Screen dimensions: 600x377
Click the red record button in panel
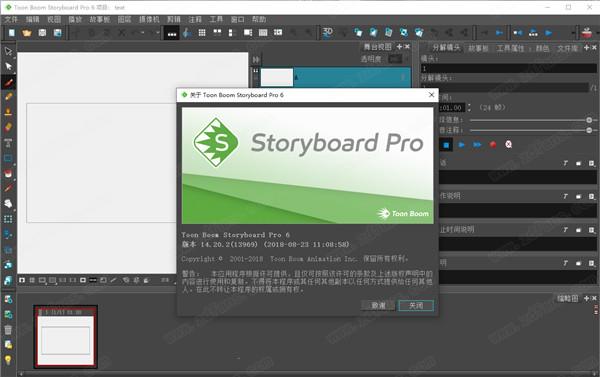(x=493, y=145)
